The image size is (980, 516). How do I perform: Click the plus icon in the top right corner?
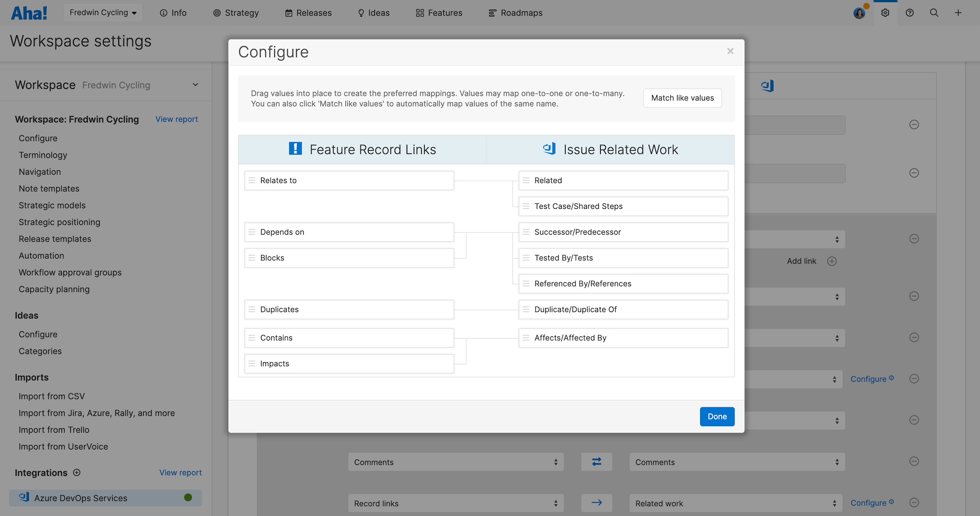click(x=958, y=12)
